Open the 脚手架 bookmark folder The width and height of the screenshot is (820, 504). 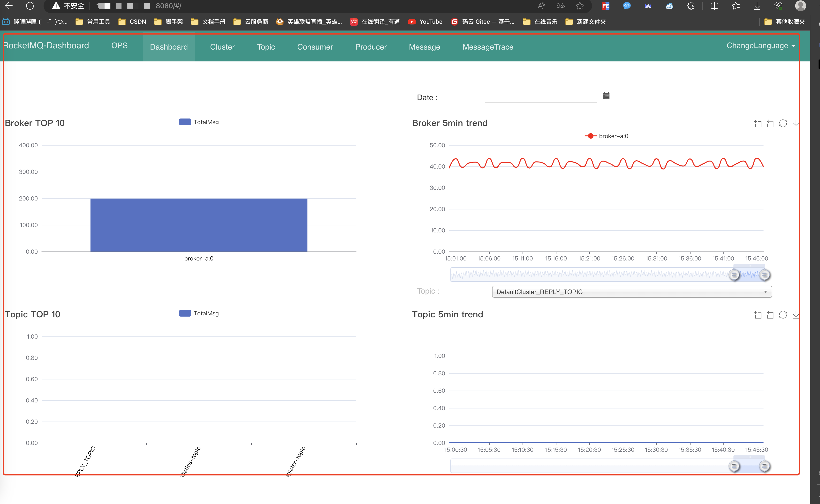coord(168,22)
